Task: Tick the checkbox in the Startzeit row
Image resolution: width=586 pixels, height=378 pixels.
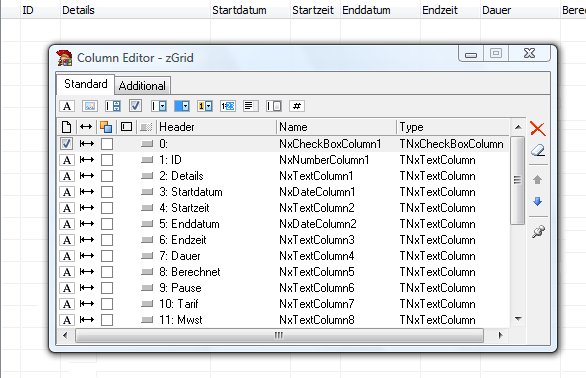Action: 107,208
